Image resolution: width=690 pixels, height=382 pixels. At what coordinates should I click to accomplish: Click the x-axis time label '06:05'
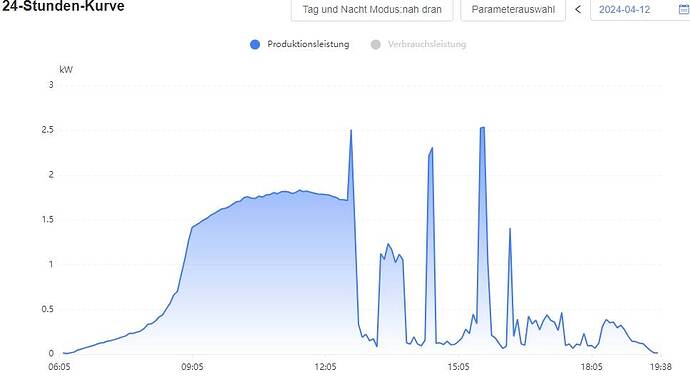click(x=59, y=367)
